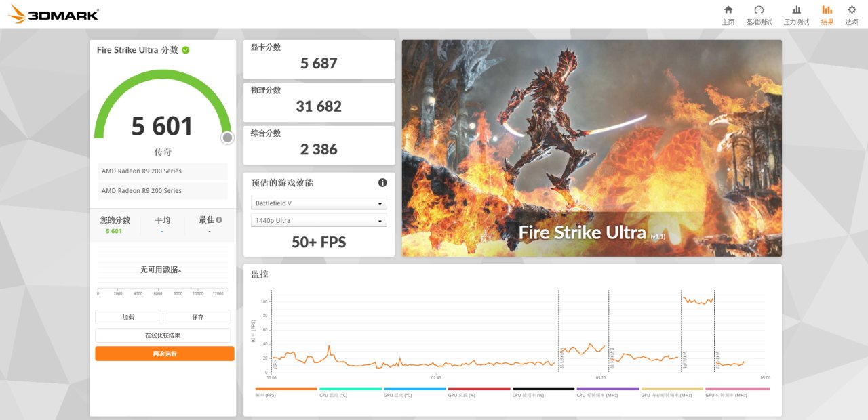Click the 平均 average column heading
Image resolution: width=868 pixels, height=420 pixels.
coord(163,220)
